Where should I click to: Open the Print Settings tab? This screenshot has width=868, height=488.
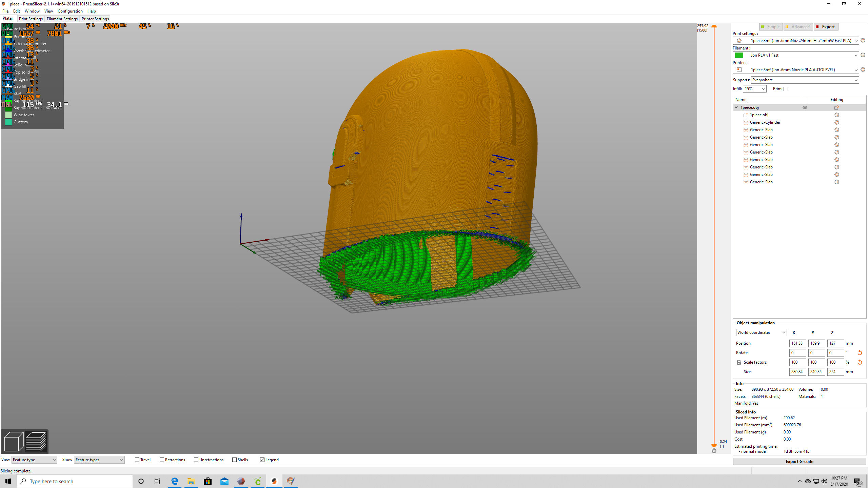click(31, 19)
